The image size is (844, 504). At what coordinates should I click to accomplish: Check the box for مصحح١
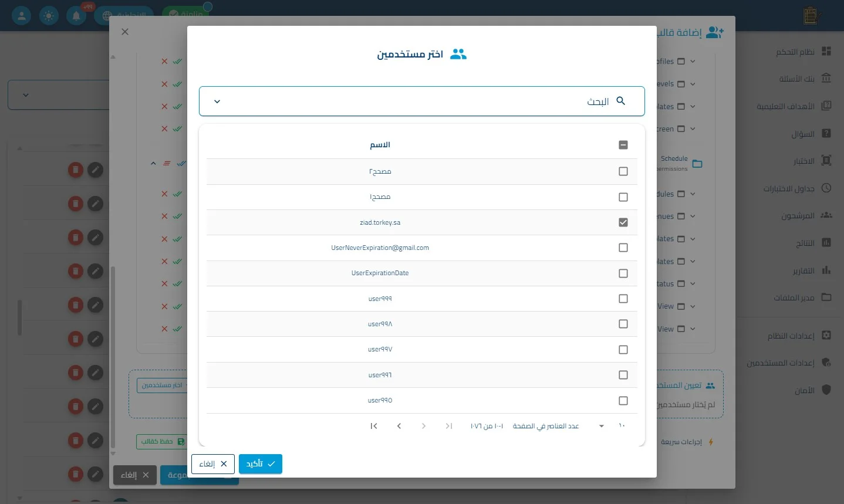pos(623,197)
